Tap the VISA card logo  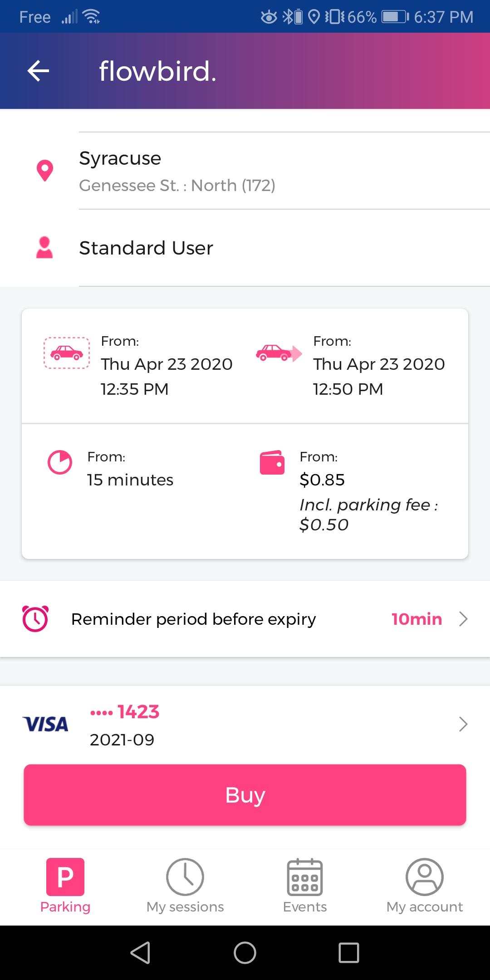pos(45,724)
